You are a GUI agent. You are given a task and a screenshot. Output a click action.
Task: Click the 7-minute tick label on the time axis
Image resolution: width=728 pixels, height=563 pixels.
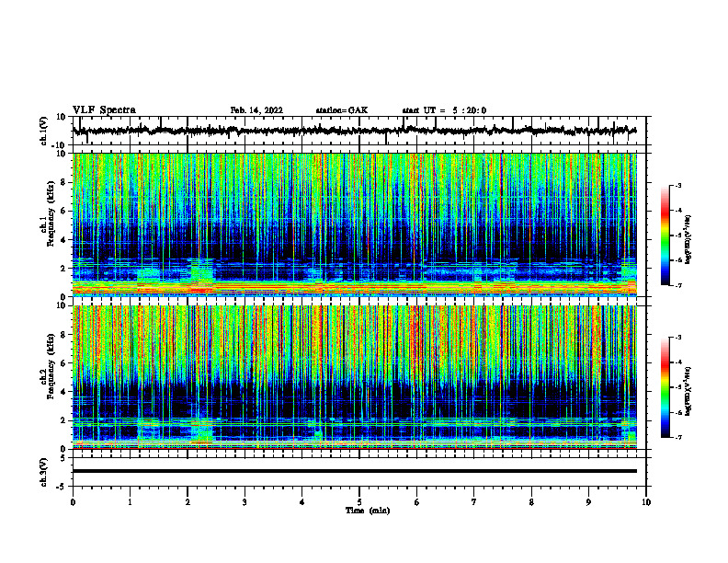[474, 502]
